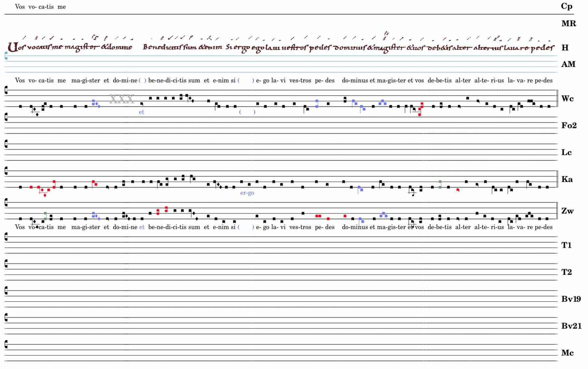
Task: Select the Wc staff label
Action: point(567,99)
